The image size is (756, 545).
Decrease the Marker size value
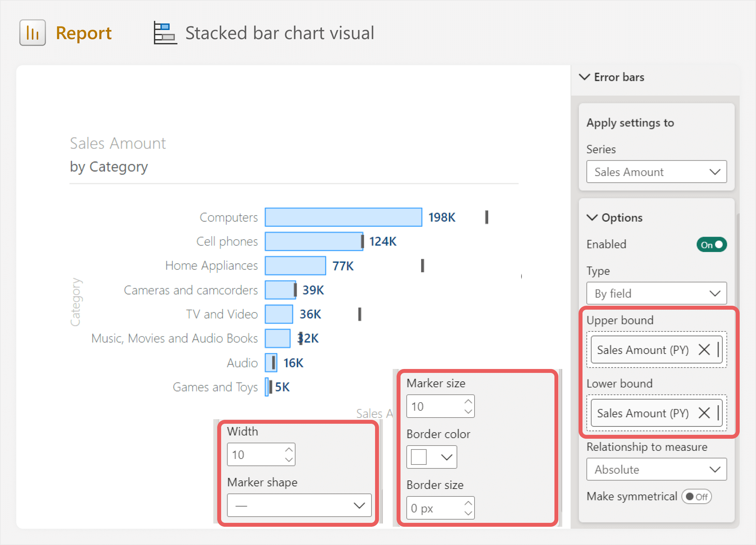point(468,411)
